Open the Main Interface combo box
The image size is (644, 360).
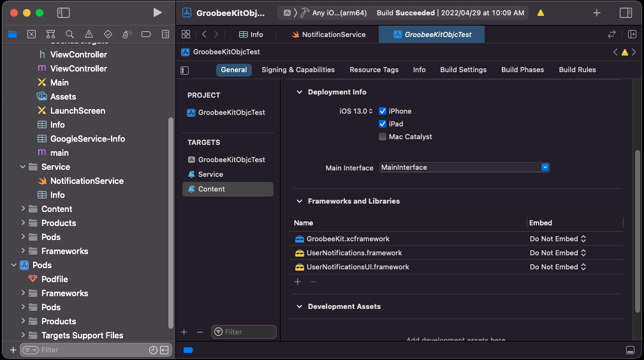coord(465,167)
